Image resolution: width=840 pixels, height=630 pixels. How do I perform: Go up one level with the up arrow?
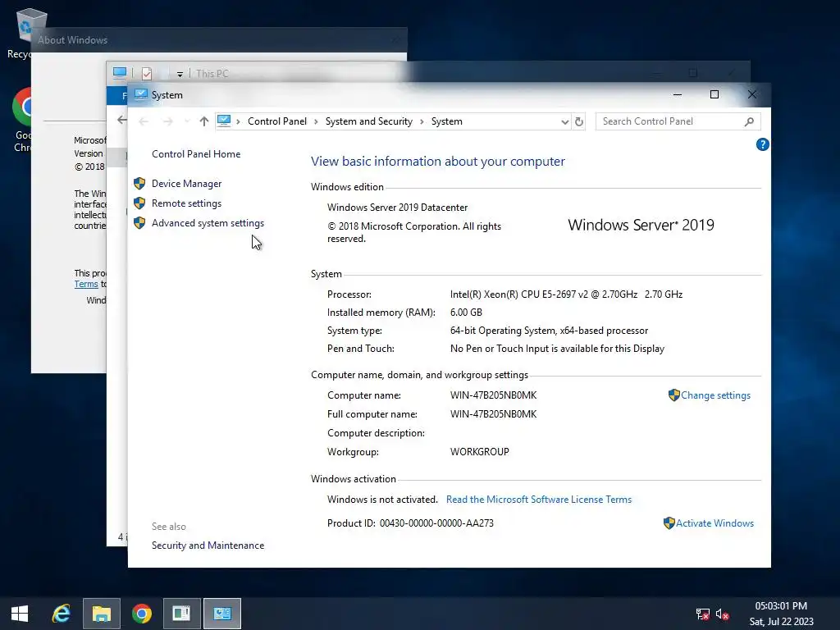click(x=204, y=121)
